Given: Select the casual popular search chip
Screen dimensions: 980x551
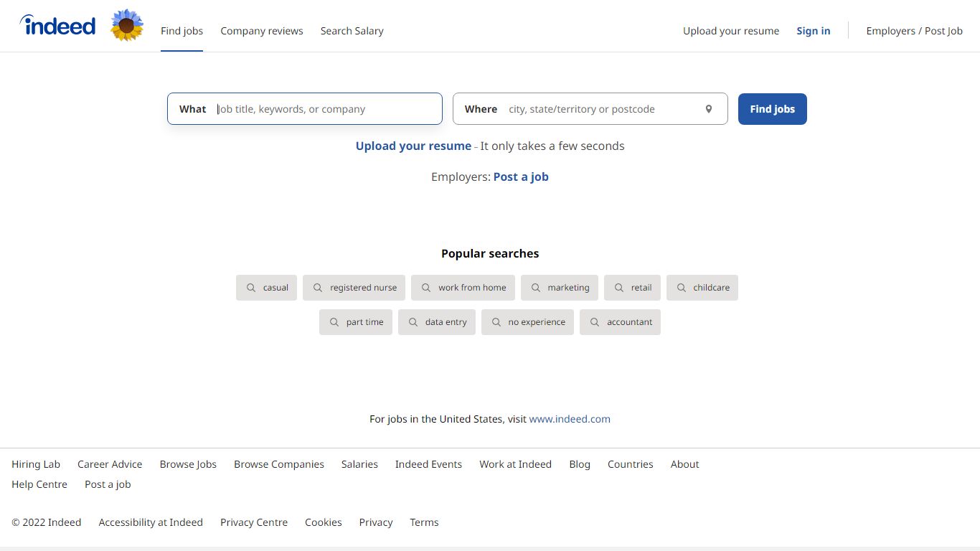Looking at the screenshot, I should pyautogui.click(x=266, y=288).
